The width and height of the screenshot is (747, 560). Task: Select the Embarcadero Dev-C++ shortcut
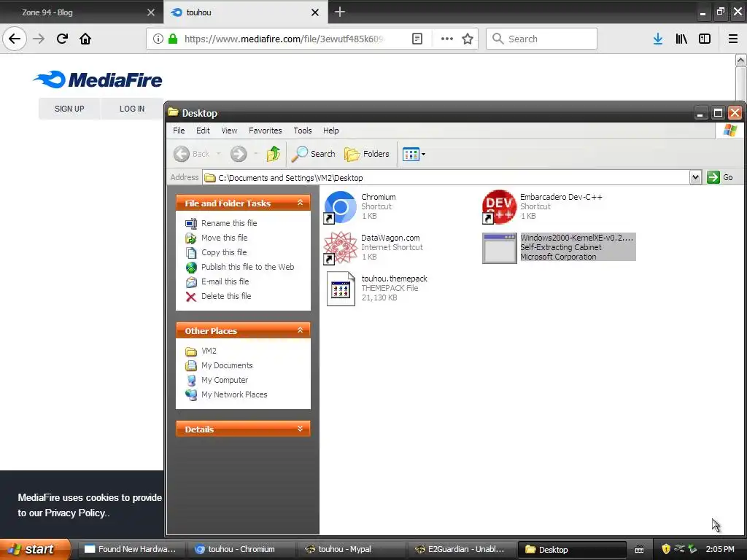point(499,206)
